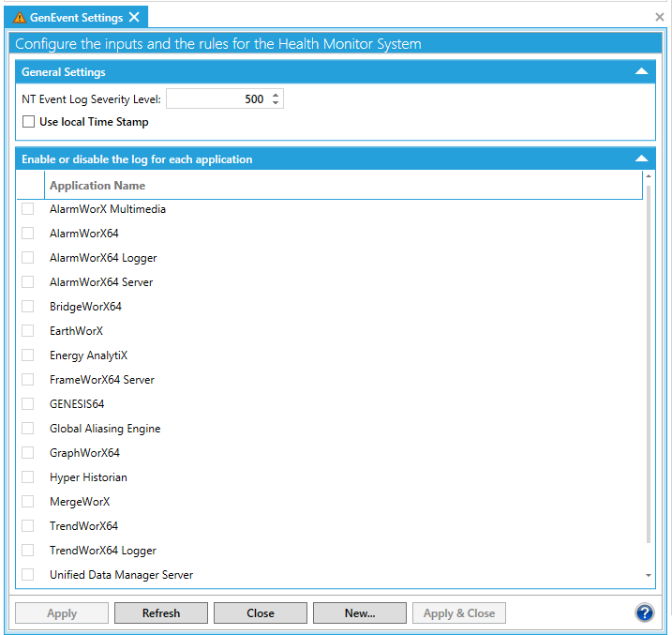The height and width of the screenshot is (635, 672).
Task: Select the GenEvent Settings tab
Action: point(75,18)
